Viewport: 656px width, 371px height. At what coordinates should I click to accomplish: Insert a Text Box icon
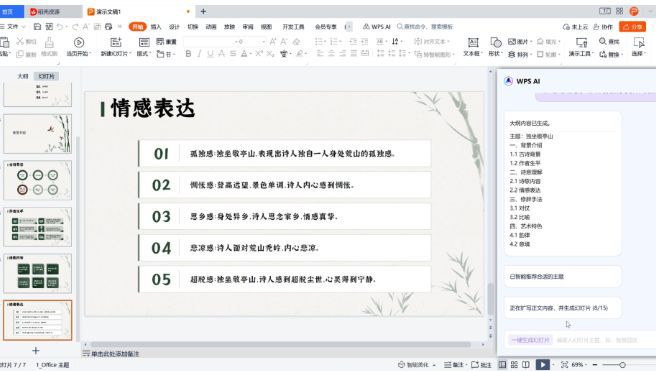click(x=473, y=42)
